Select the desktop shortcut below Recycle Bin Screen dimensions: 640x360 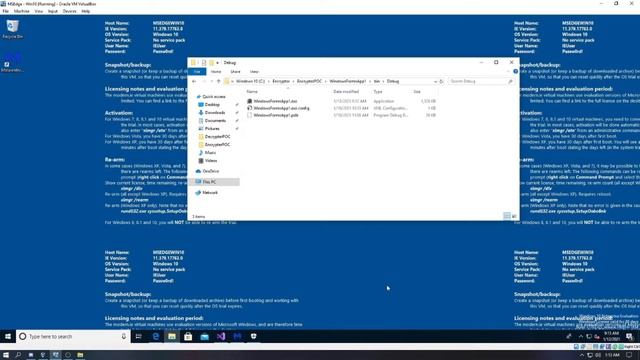click(11, 62)
